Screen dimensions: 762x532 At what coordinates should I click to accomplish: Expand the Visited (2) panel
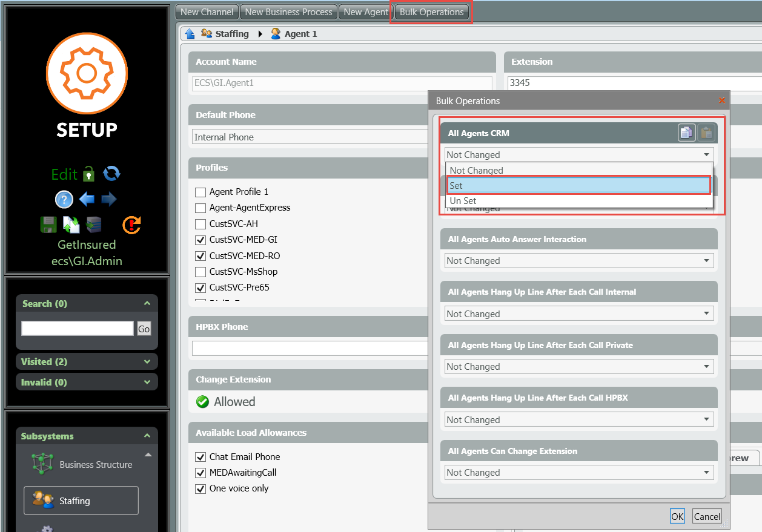(x=87, y=362)
